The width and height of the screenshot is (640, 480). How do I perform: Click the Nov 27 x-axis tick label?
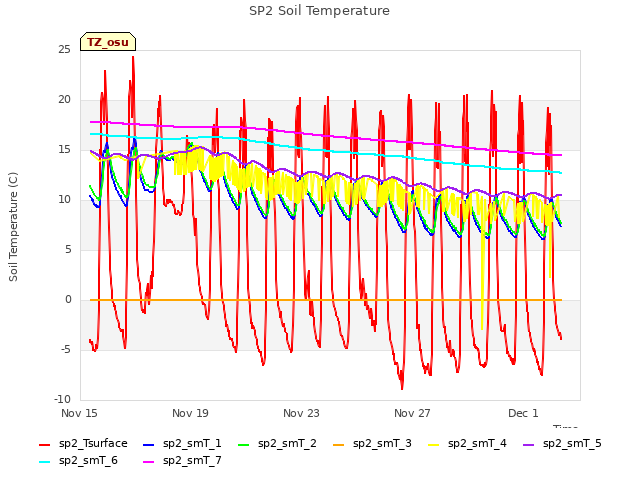tap(412, 413)
